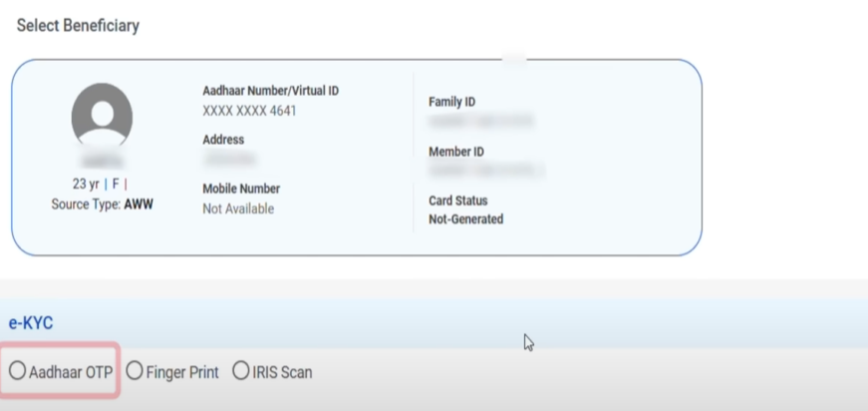Click the e-KYC section heading
The image size is (868, 411).
31,323
